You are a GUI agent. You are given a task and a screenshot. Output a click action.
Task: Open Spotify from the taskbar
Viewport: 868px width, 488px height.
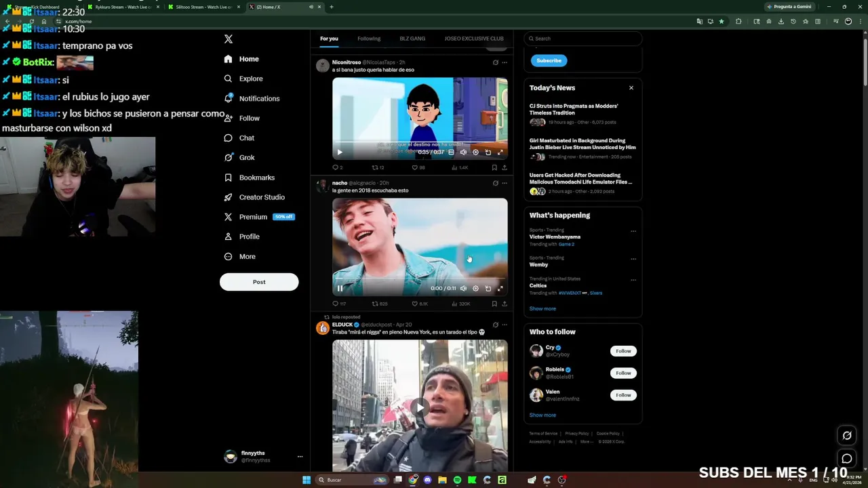457,480
